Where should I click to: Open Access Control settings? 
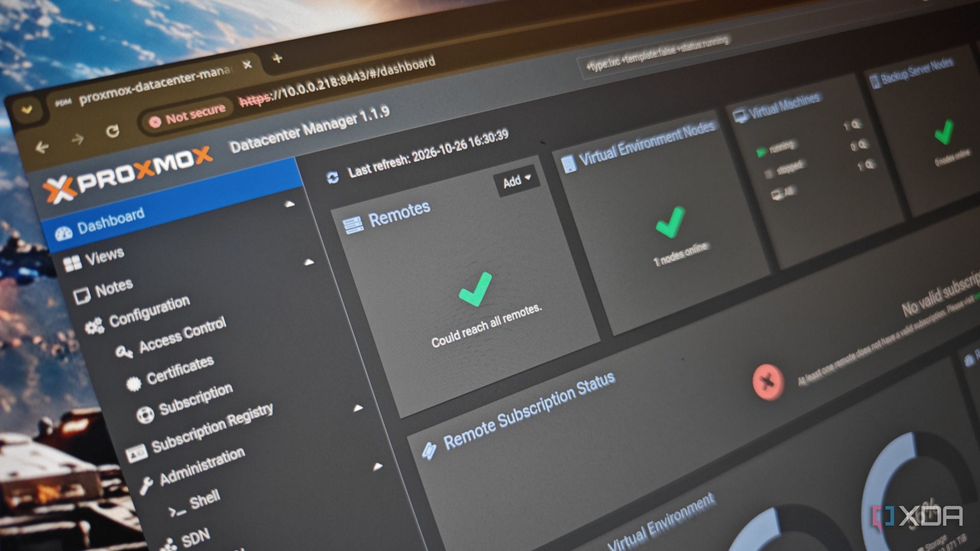pos(183,335)
